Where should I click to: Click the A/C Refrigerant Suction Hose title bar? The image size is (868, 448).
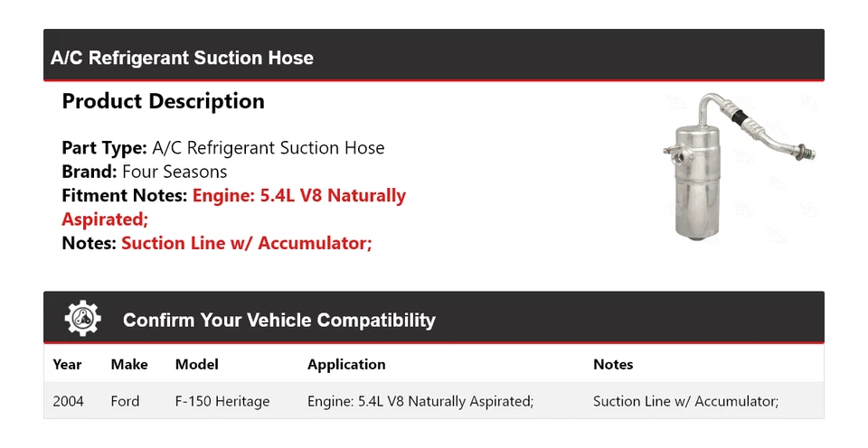tap(182, 58)
